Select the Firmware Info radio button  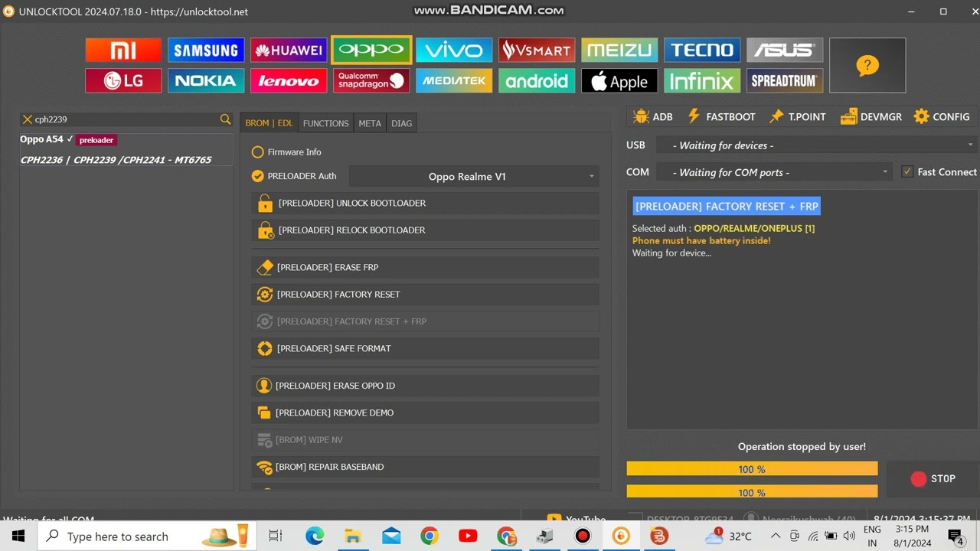(x=258, y=152)
